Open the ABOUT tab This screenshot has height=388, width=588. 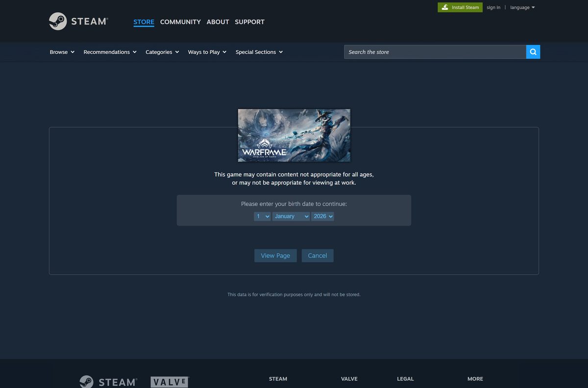click(x=218, y=22)
